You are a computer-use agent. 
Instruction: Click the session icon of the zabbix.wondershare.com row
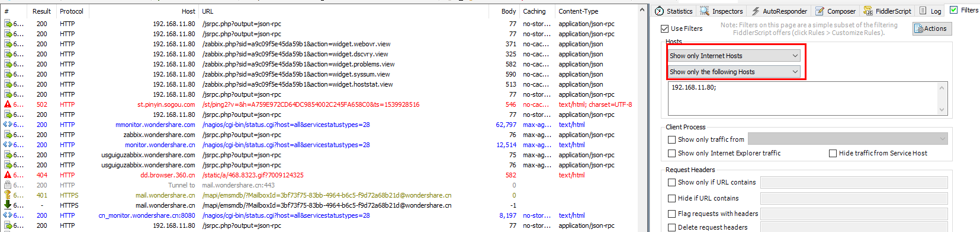point(8,135)
